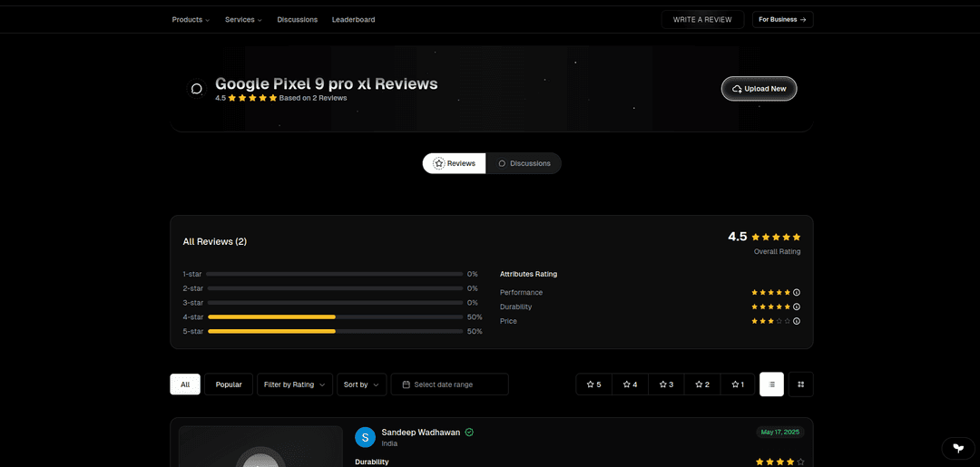
Task: Filter reviews by 1 star
Action: (x=738, y=384)
